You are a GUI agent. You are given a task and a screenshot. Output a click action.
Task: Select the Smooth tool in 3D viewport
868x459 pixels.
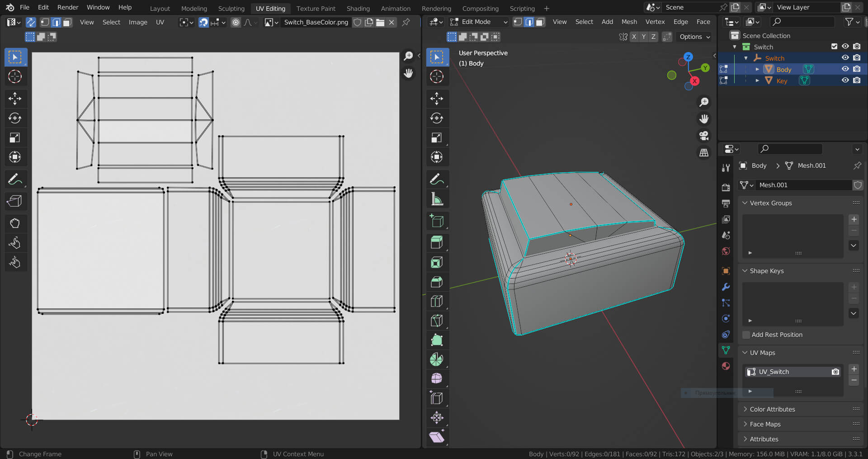tap(437, 379)
